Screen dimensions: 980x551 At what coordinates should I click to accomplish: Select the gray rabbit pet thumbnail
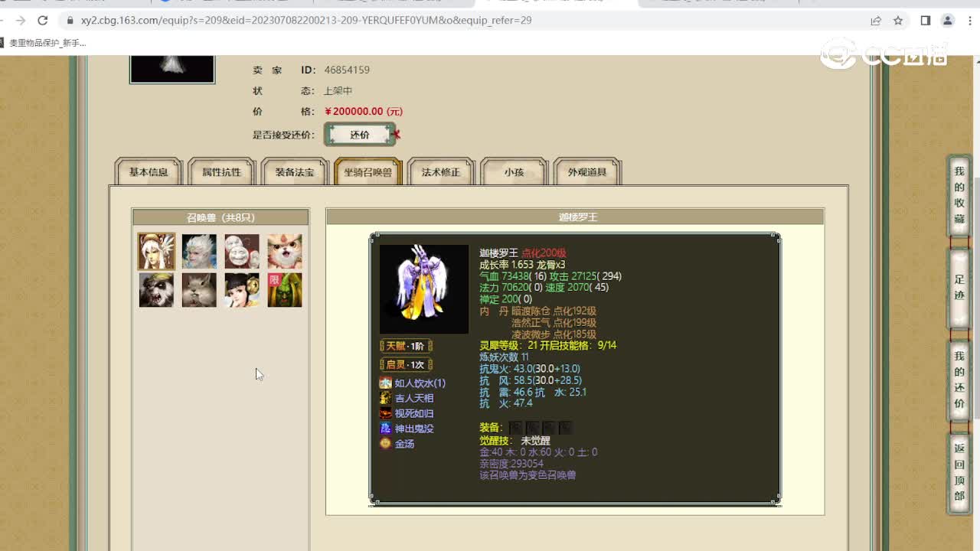tap(199, 290)
